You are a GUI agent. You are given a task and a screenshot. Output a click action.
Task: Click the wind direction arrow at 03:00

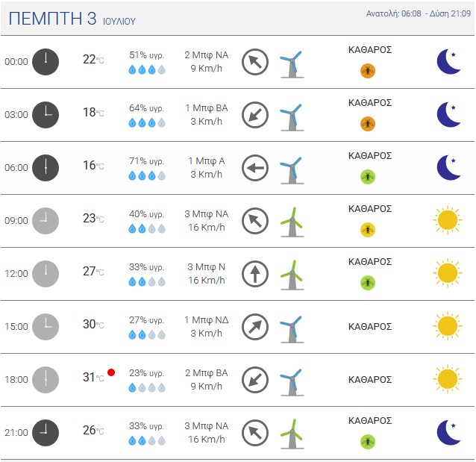coord(255,115)
